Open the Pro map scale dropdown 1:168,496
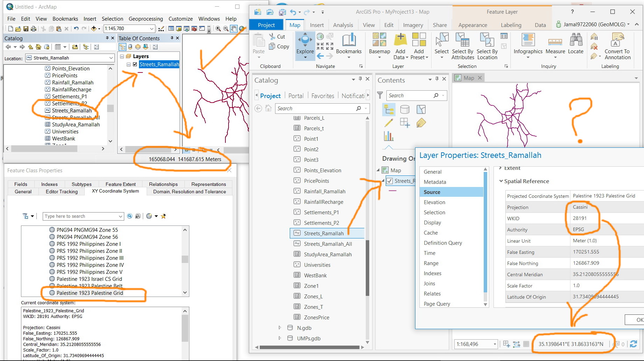This screenshot has height=361, width=644. [495, 344]
